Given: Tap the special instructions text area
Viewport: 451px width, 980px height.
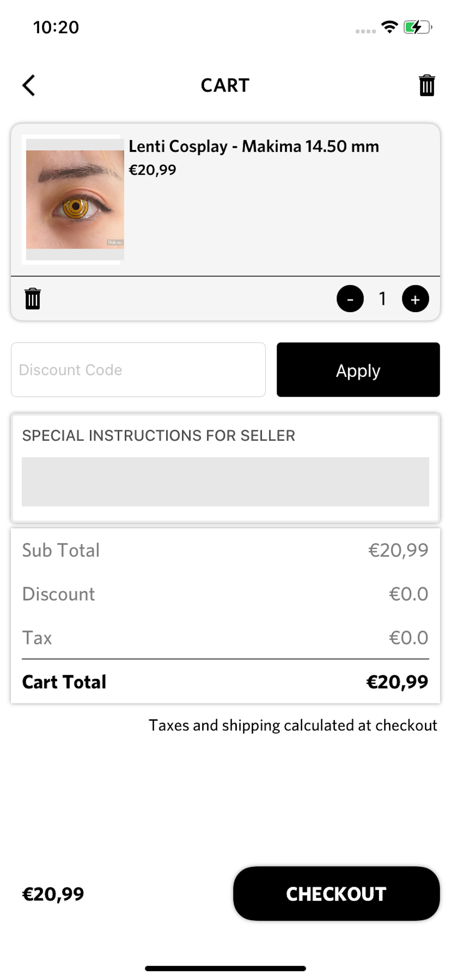Looking at the screenshot, I should pyautogui.click(x=225, y=482).
